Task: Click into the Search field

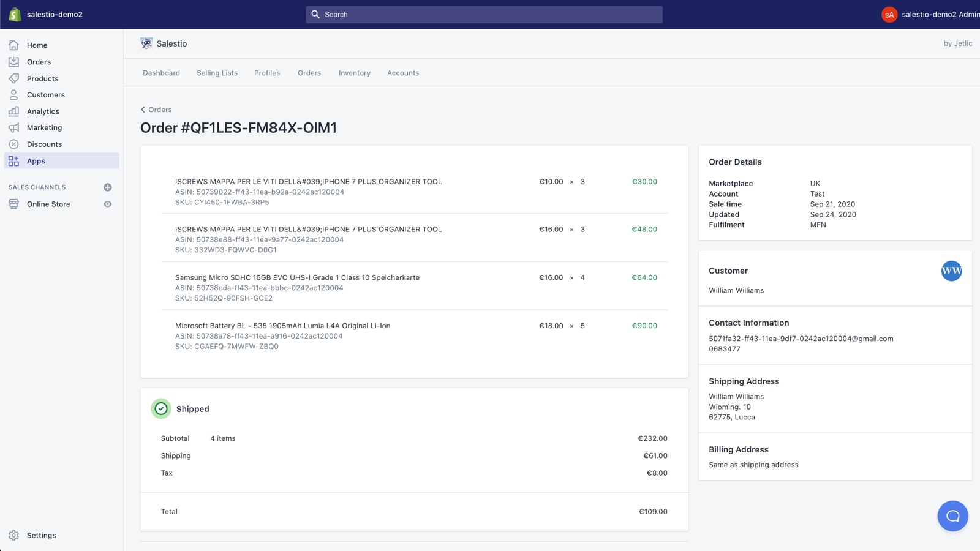Action: tap(483, 14)
